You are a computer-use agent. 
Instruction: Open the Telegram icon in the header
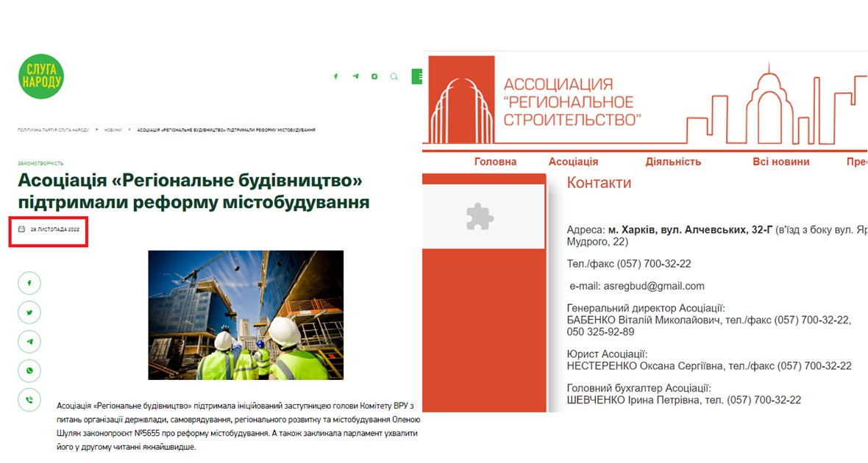pos(355,76)
